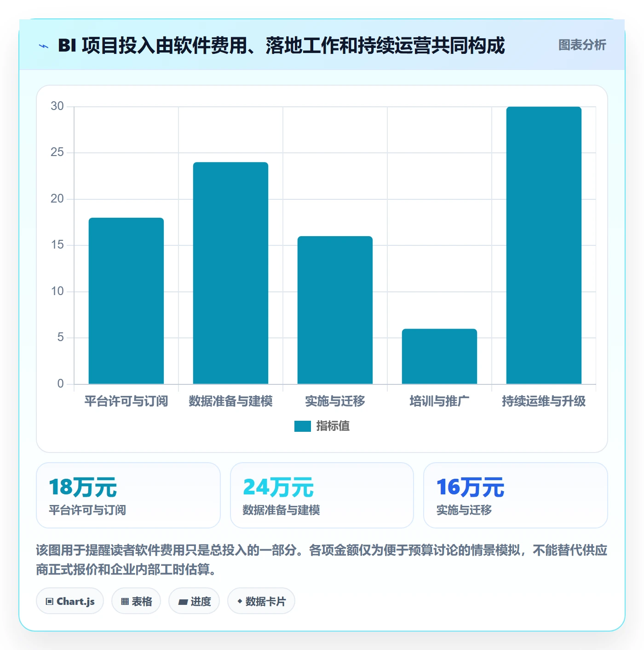Click the y-axis value 30
This screenshot has height=650, width=644.
(x=57, y=106)
